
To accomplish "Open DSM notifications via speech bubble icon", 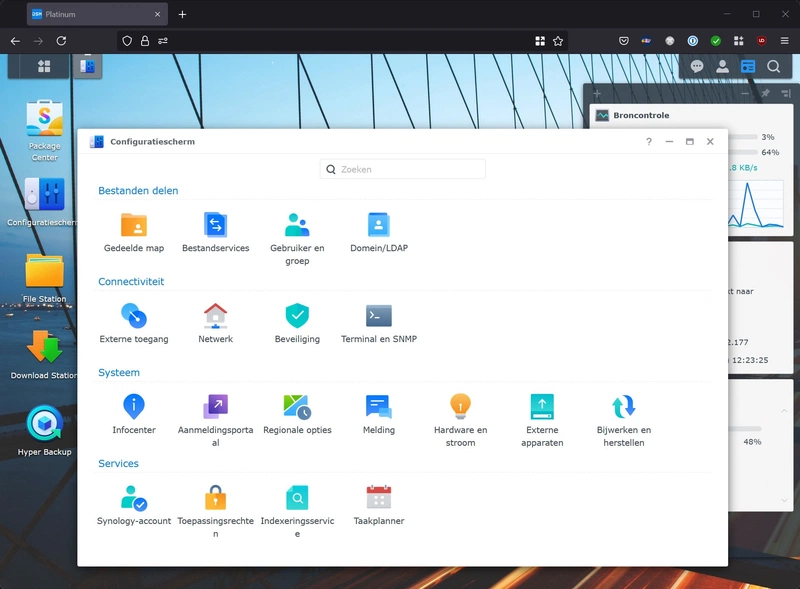I will (698, 65).
